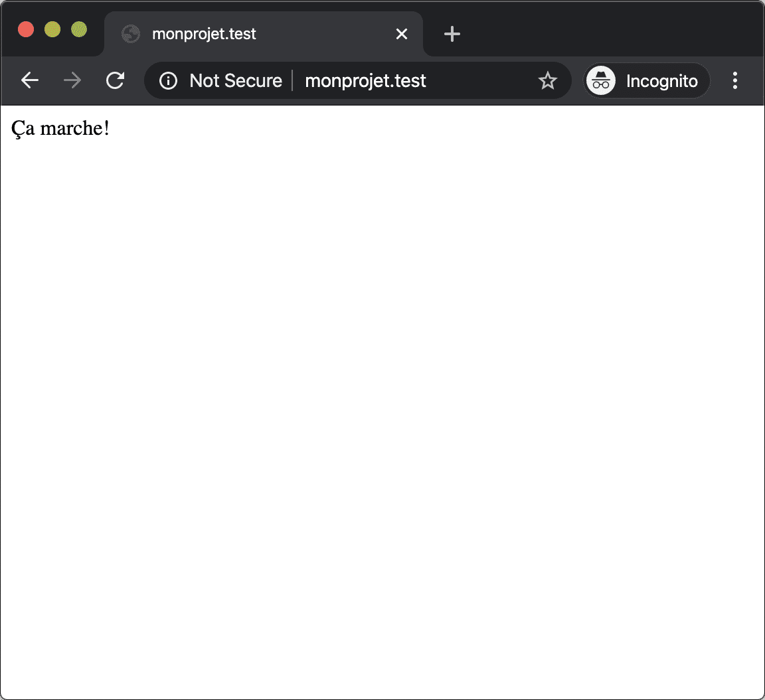The image size is (765, 700).
Task: Click the red window close control
Action: tap(25, 29)
